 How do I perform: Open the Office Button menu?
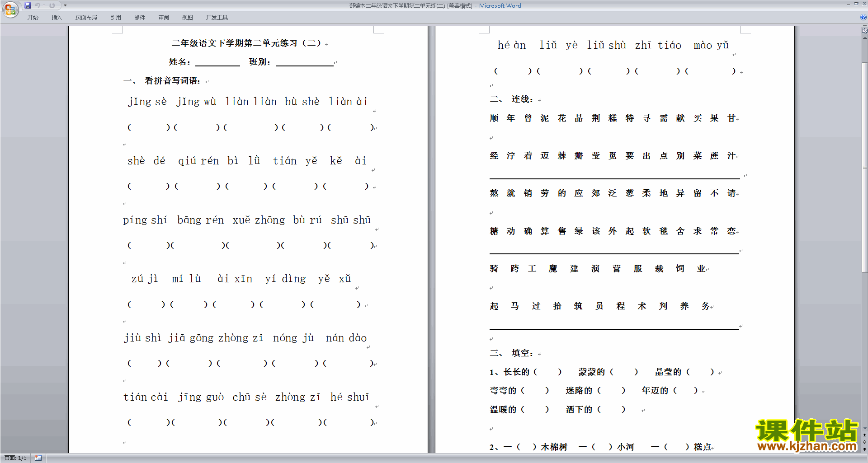pyautogui.click(x=10, y=9)
